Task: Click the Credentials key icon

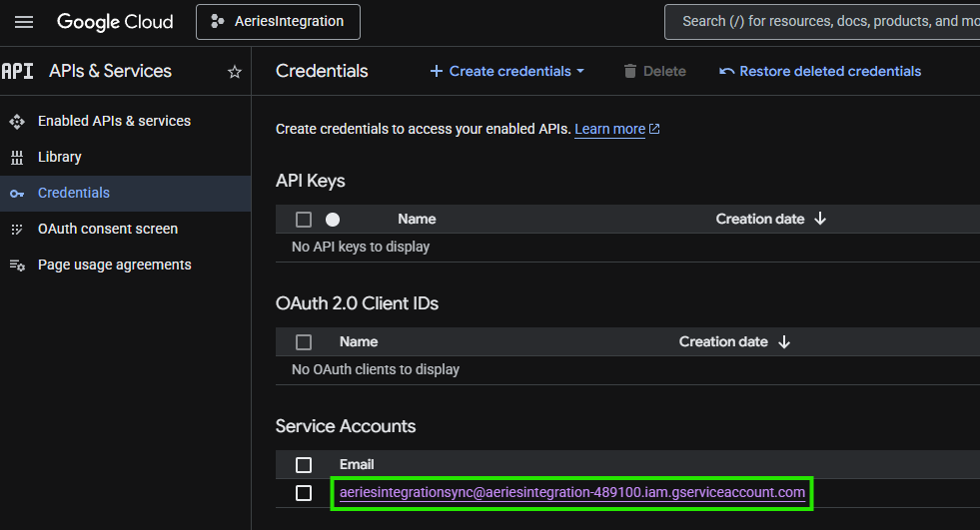Action: (x=17, y=195)
